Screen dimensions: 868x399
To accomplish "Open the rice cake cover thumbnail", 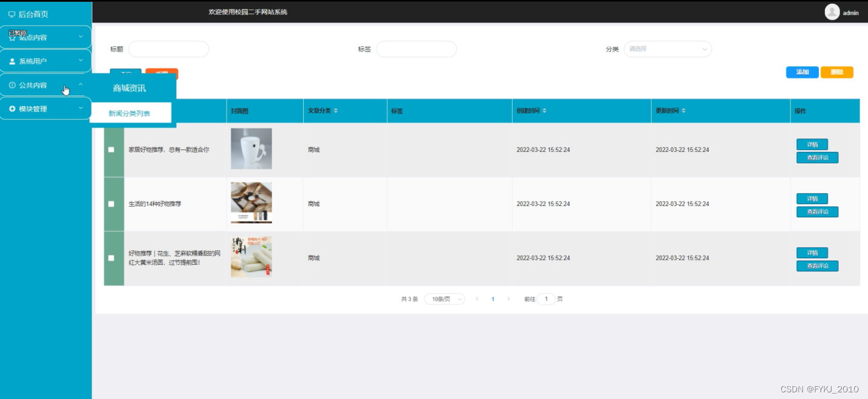I will tap(251, 257).
